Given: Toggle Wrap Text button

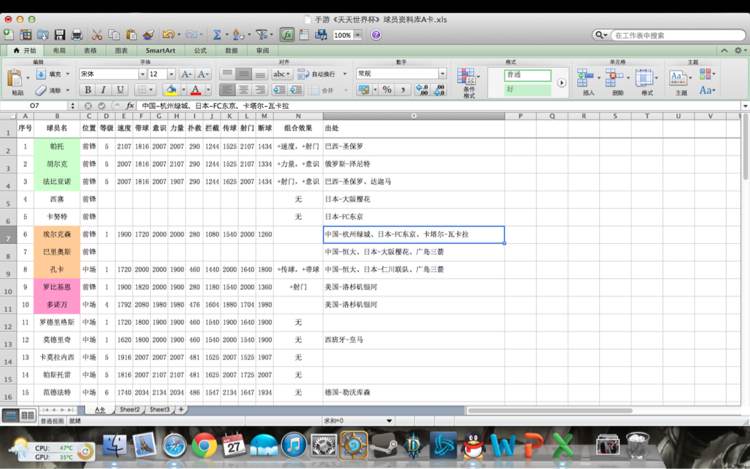Looking at the screenshot, I should [x=318, y=74].
